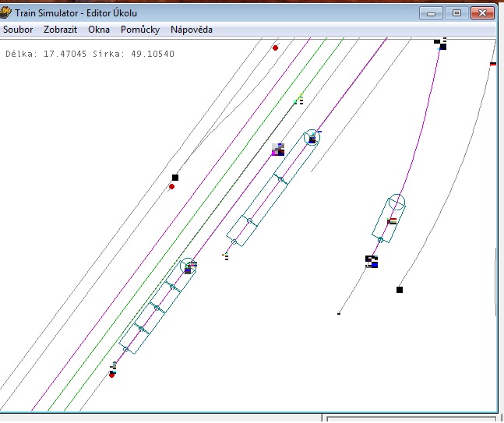Click the red dot marker near top of map
This screenshot has height=423, width=504.
pos(275,48)
